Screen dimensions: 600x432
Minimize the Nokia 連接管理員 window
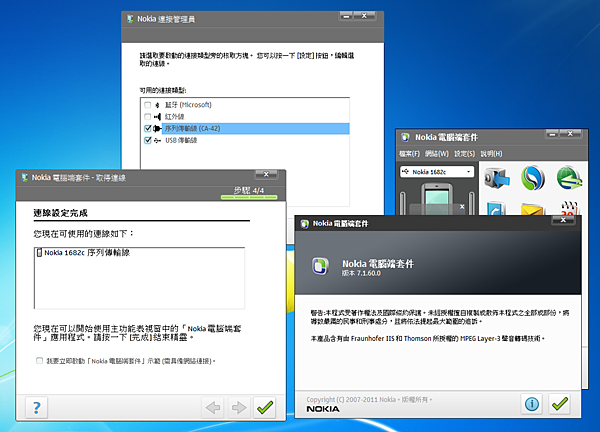click(x=346, y=16)
